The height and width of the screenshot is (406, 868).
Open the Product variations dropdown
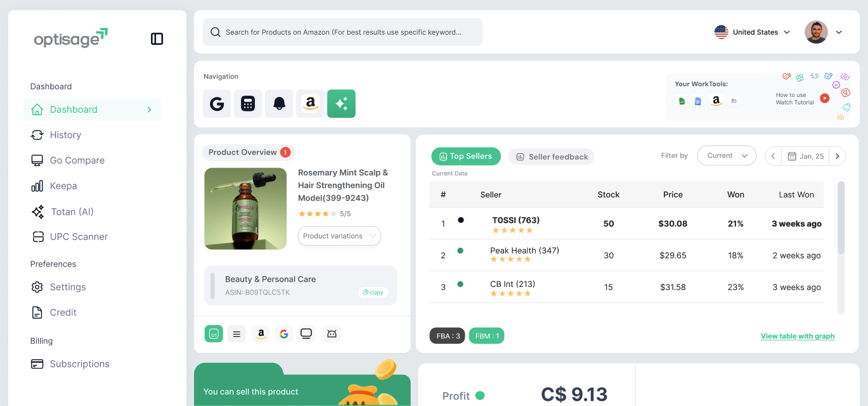click(x=339, y=236)
